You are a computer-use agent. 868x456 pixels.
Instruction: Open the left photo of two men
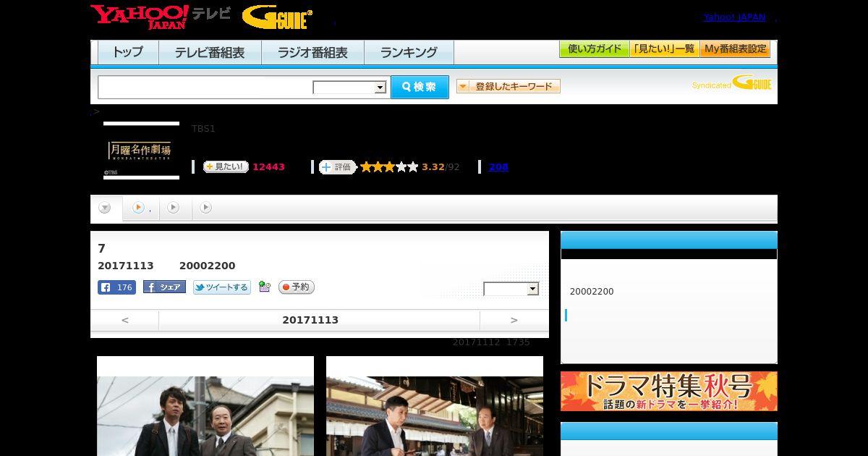tap(205, 406)
